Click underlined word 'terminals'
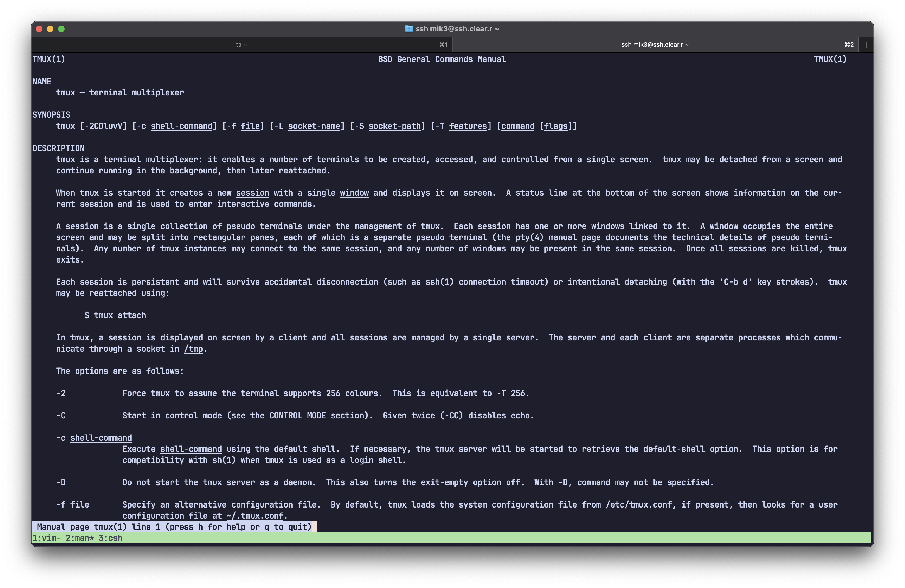905x588 pixels. [x=281, y=226]
